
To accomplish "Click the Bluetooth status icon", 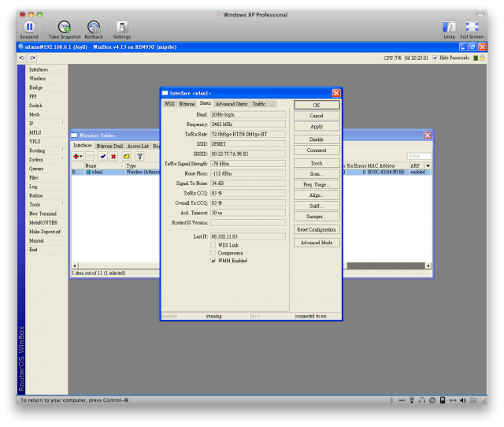I will click(391, 400).
